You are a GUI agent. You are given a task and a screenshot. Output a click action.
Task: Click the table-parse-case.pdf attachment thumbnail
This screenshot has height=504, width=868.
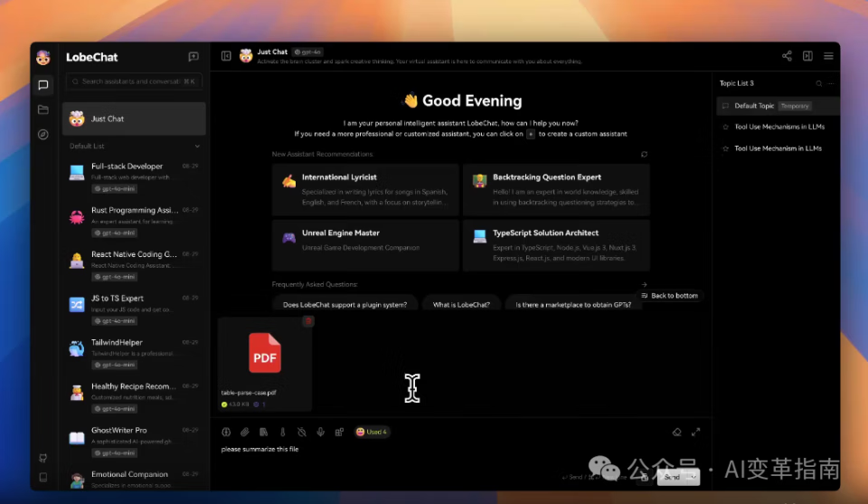tap(265, 364)
